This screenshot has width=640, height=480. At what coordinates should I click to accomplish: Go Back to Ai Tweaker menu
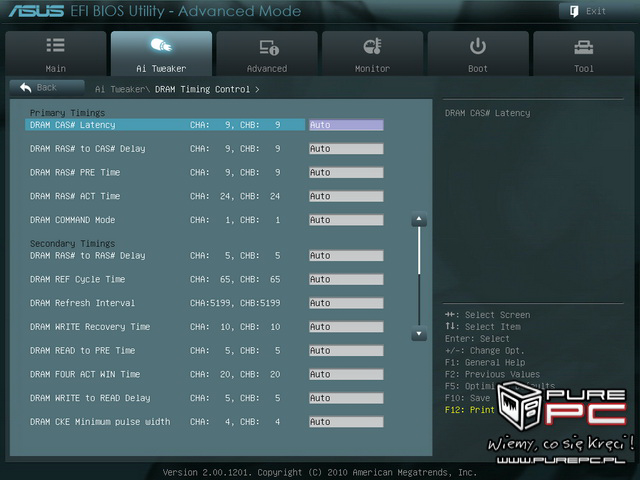pyautogui.click(x=47, y=87)
